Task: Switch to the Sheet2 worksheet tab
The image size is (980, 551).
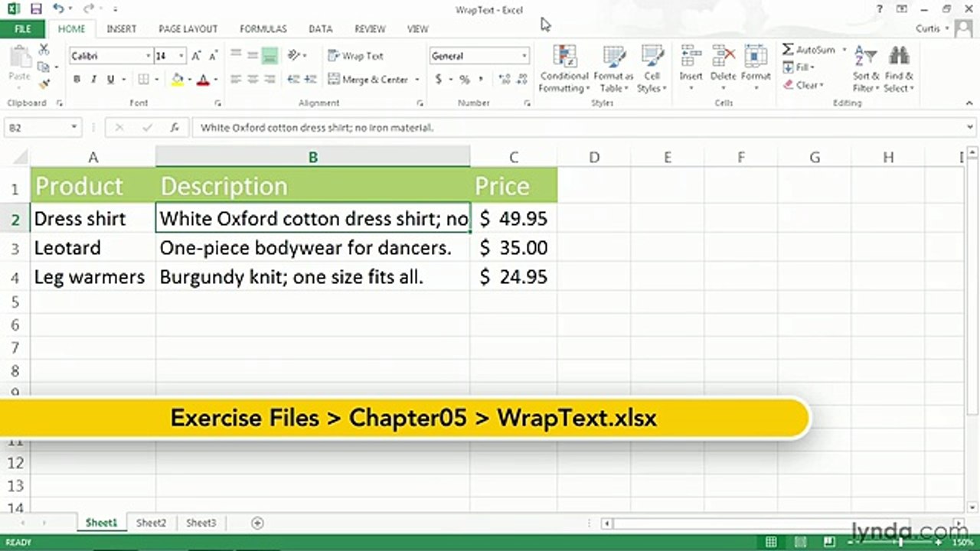Action: tap(151, 523)
